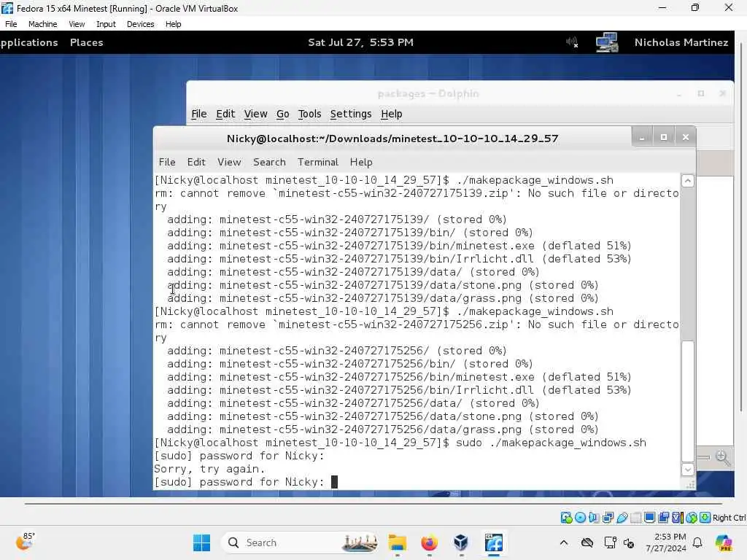Screen dimensions: 747x560
Task: Click the guest muted volume icon
Action: (572, 42)
